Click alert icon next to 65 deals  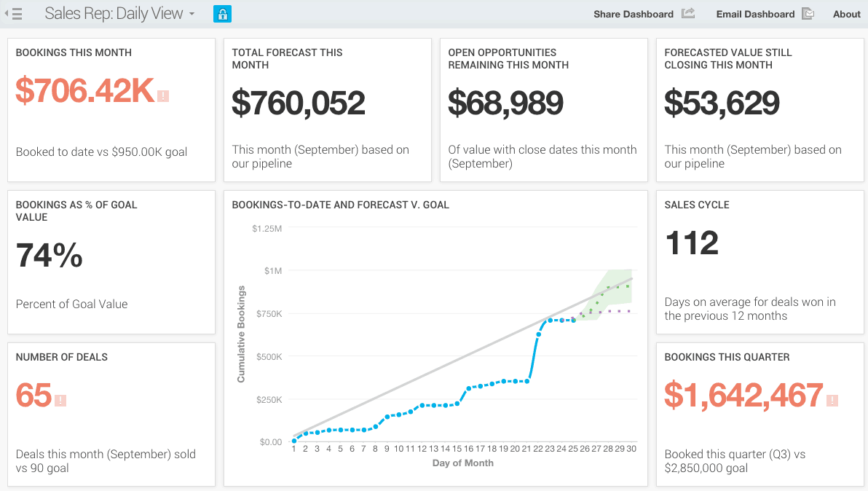[60, 400]
